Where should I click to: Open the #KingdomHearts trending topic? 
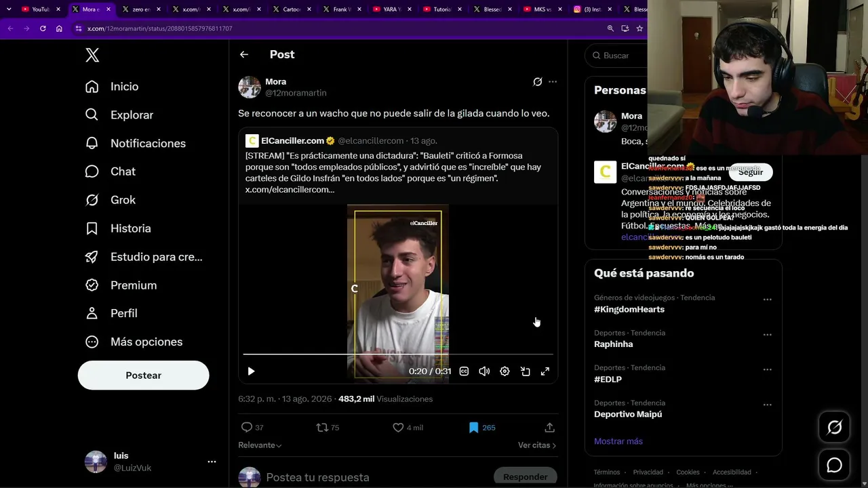(x=629, y=309)
